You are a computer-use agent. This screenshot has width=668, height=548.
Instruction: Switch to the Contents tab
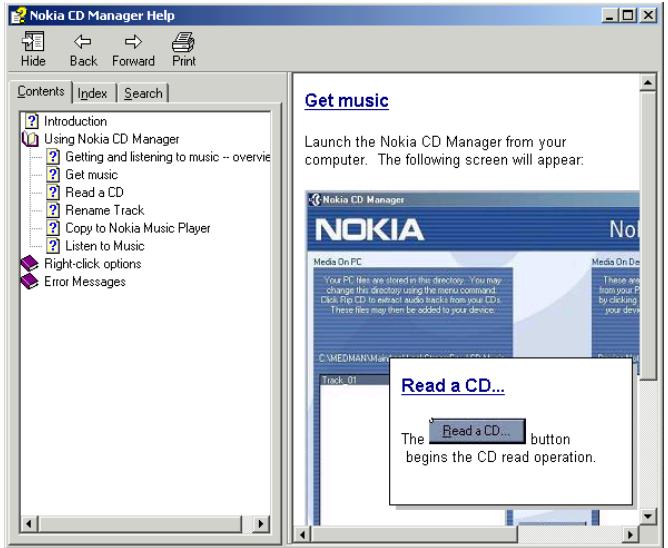[x=40, y=92]
